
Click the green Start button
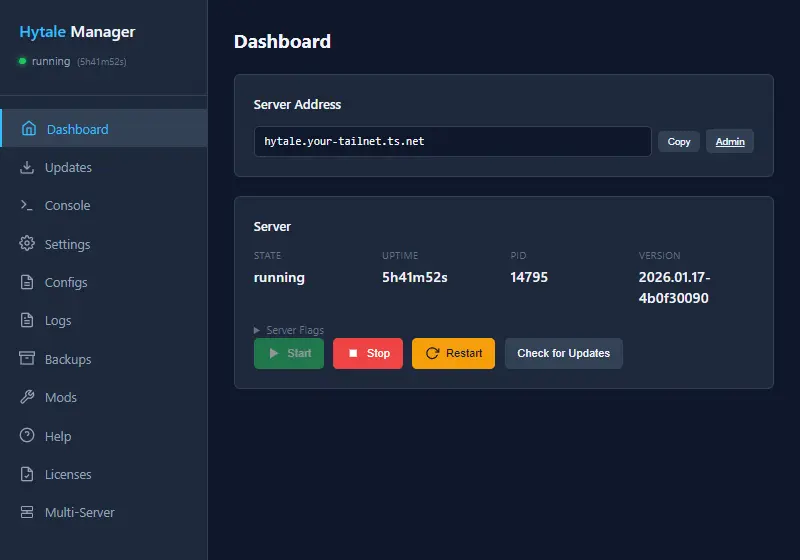point(289,353)
